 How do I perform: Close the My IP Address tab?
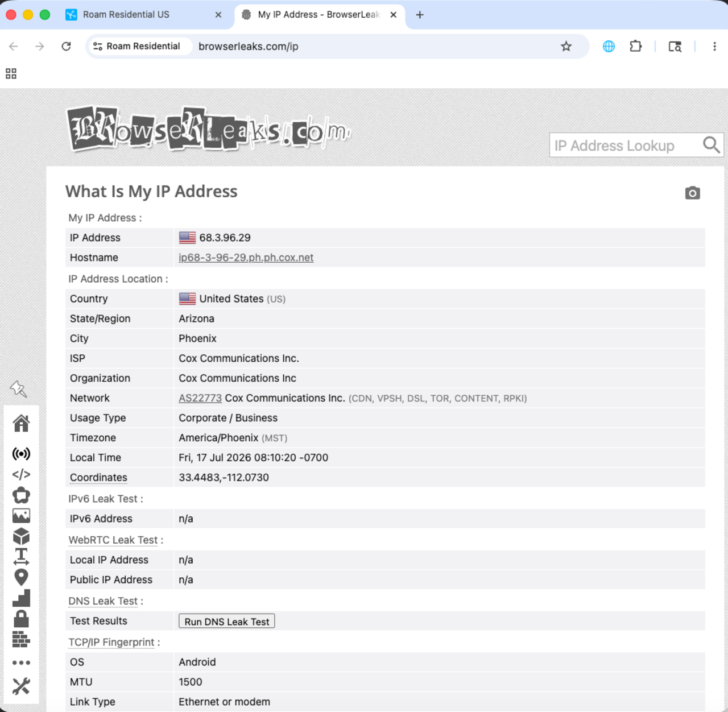(393, 15)
